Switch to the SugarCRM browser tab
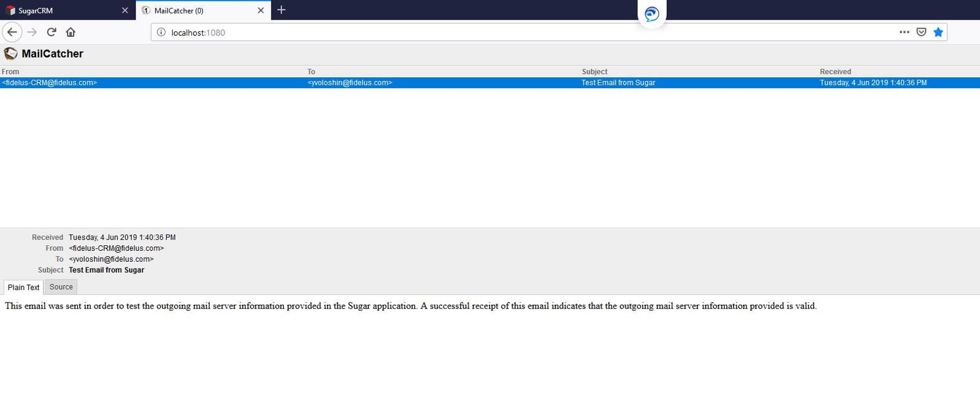 point(61,10)
